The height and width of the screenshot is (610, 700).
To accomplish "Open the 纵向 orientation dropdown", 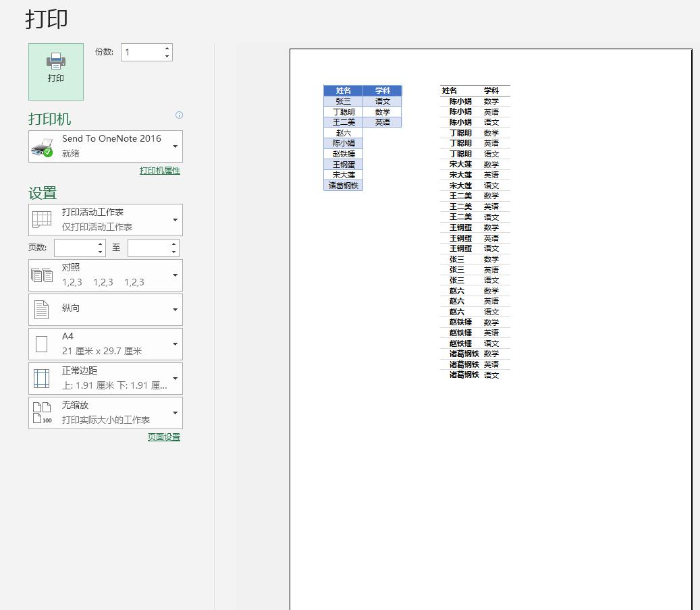I will [106, 310].
